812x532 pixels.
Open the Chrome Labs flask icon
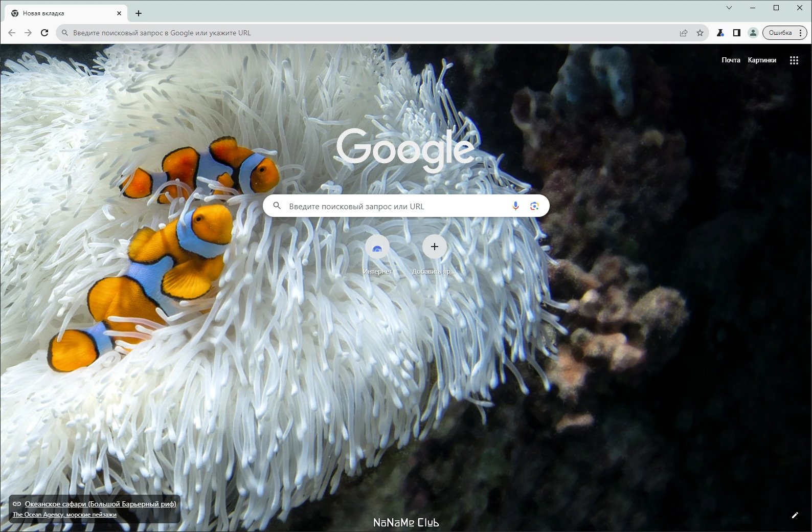(720, 33)
